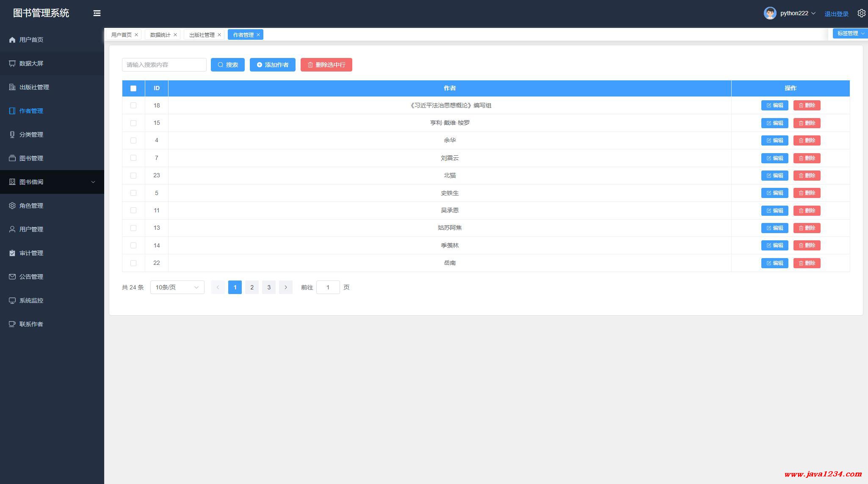868x484 pixels.
Task: Select the checkbox for author 余华
Action: coord(133,140)
